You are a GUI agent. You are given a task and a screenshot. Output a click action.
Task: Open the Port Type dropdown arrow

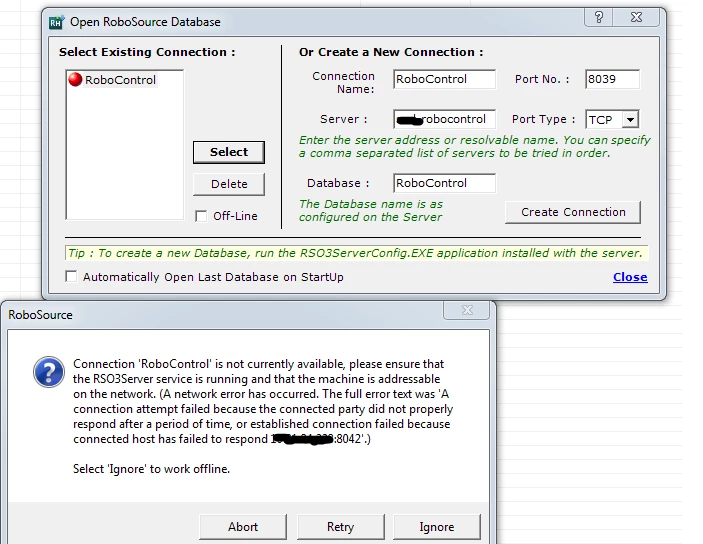coord(630,120)
